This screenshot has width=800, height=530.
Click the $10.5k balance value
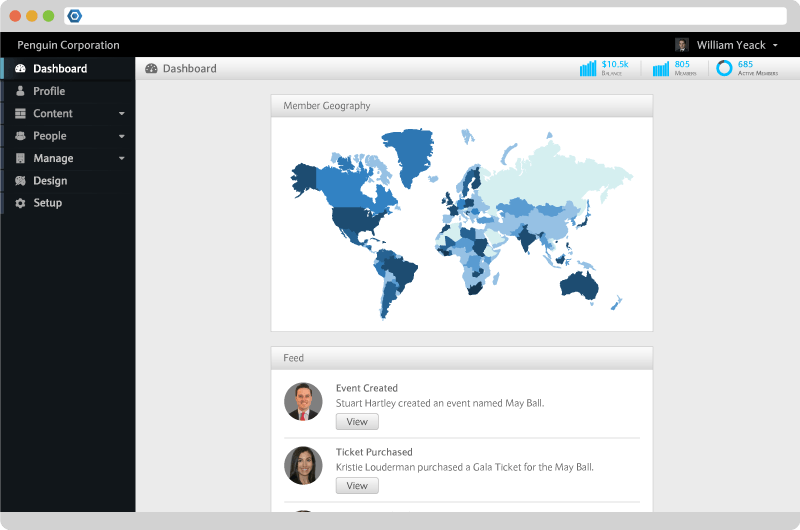[x=615, y=64]
